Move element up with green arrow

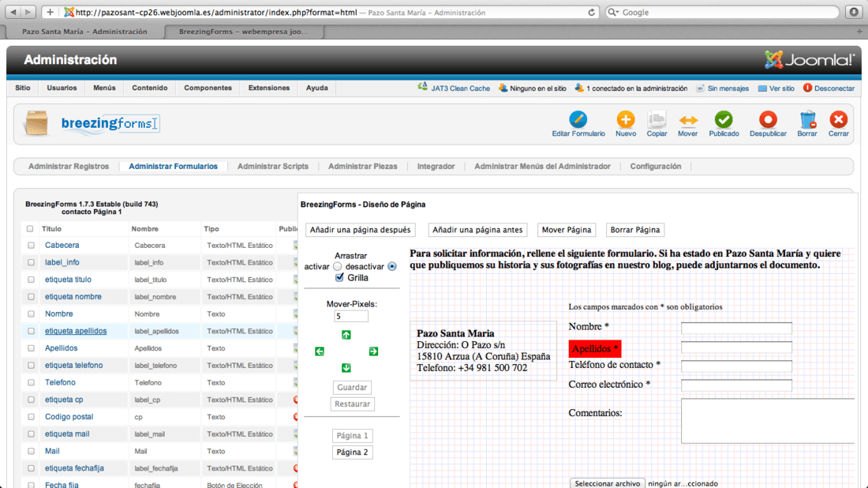click(346, 335)
